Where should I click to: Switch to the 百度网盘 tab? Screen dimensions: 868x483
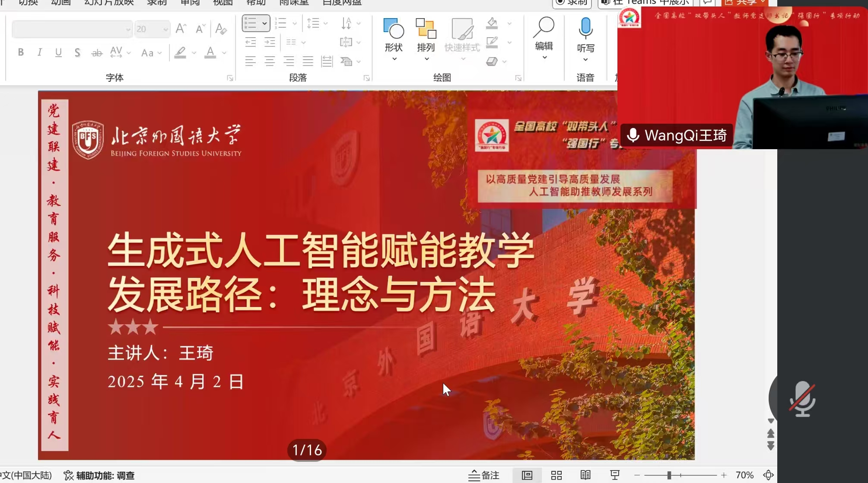point(342,2)
